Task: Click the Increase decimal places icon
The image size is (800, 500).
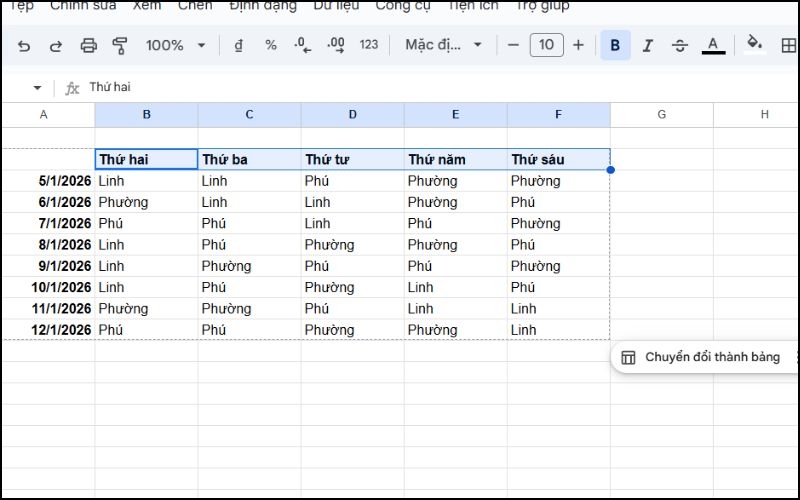Action: coord(336,45)
